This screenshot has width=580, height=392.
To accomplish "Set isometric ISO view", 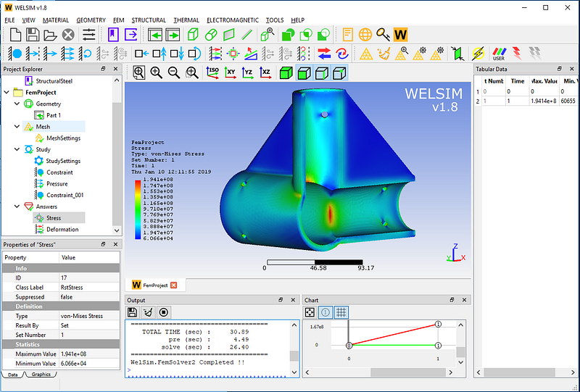I will [x=212, y=72].
